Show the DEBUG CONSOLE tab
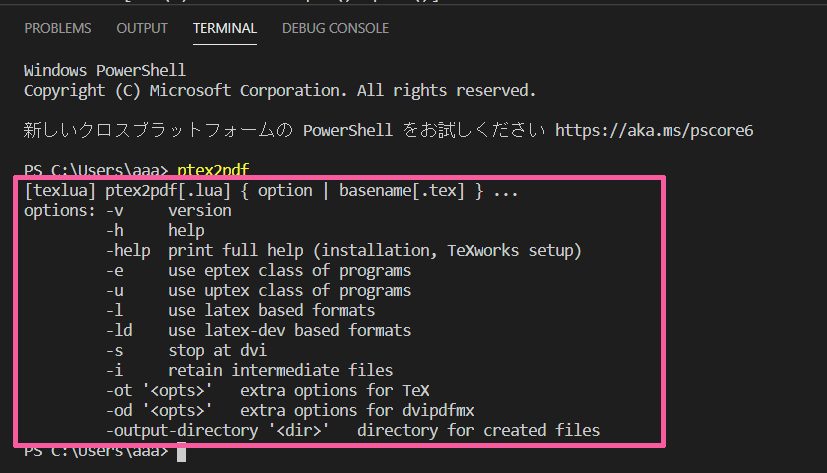Image resolution: width=827 pixels, height=473 pixels. pos(335,28)
